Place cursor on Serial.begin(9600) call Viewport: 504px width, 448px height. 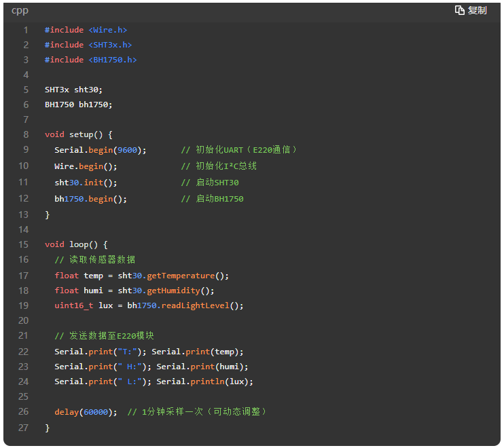tap(101, 149)
